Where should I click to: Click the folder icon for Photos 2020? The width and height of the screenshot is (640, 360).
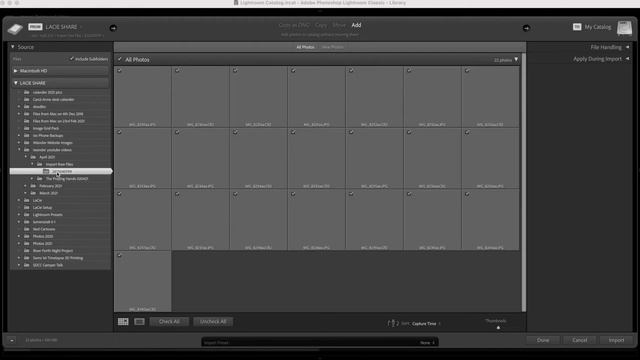pos(27,236)
